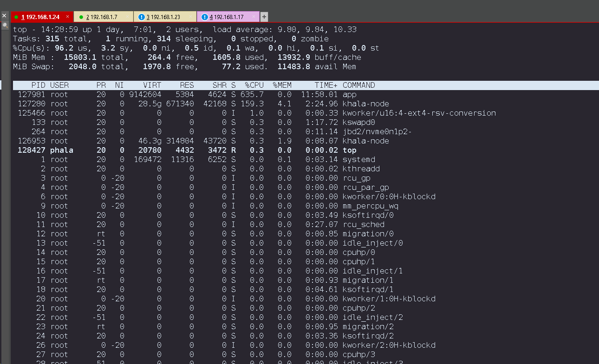Close the 192.168.1.7 session tab

pyautogui.click(x=127, y=17)
